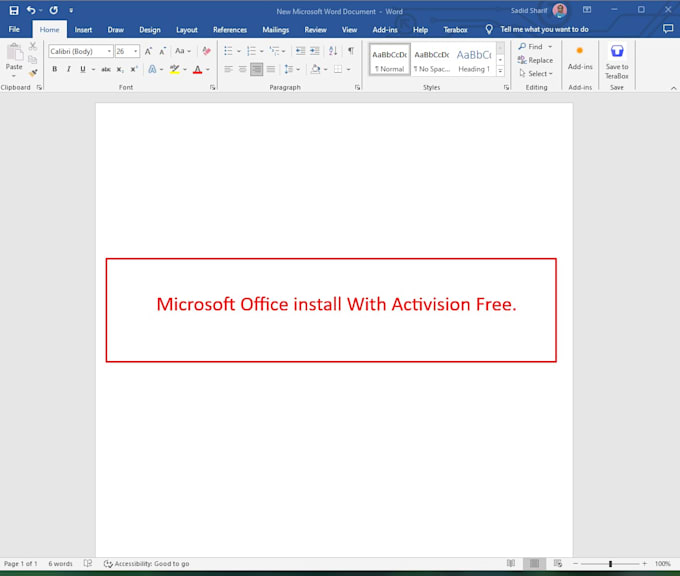Click the Tell me what you want to do box
The image size is (680, 576).
(x=544, y=29)
